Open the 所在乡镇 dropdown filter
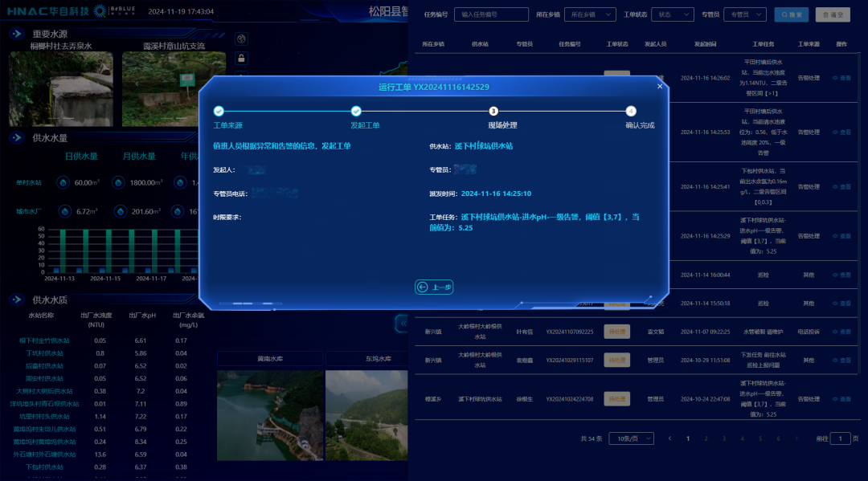The height and width of the screenshot is (481, 868). [x=589, y=14]
